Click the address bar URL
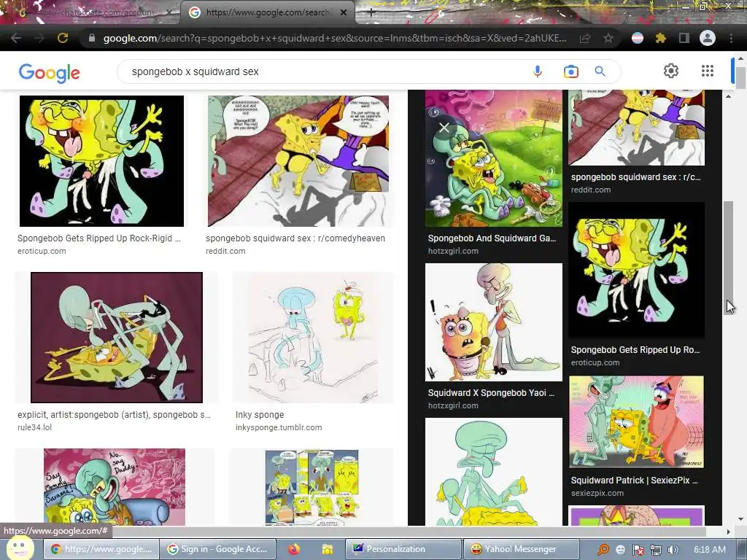The width and height of the screenshot is (747, 560). (335, 38)
